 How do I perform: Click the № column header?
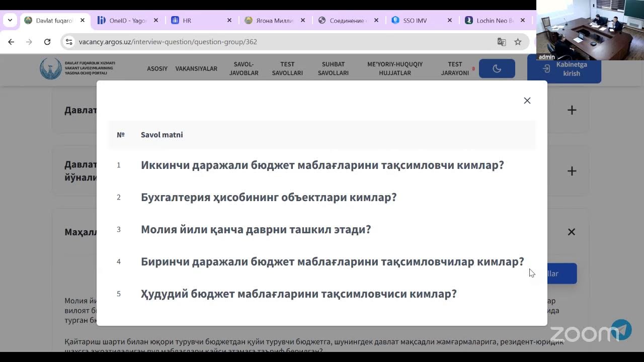coord(121,135)
